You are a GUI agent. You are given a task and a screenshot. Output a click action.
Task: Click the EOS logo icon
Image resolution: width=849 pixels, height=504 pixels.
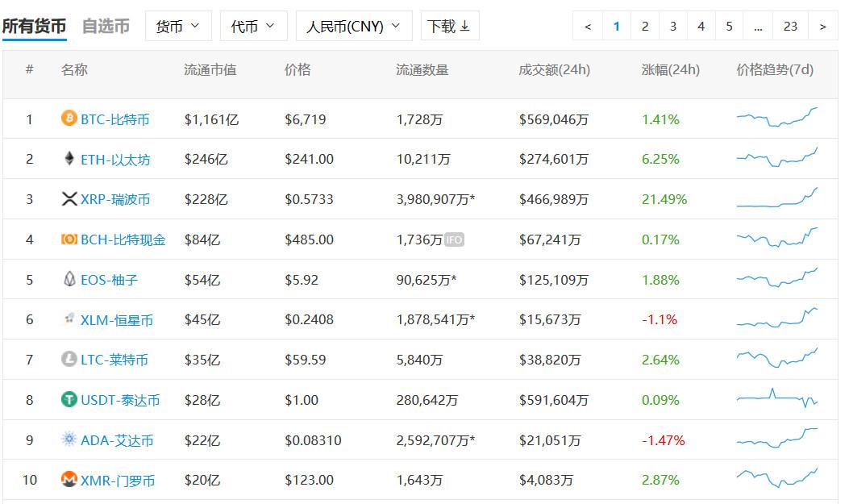pyautogui.click(x=69, y=279)
